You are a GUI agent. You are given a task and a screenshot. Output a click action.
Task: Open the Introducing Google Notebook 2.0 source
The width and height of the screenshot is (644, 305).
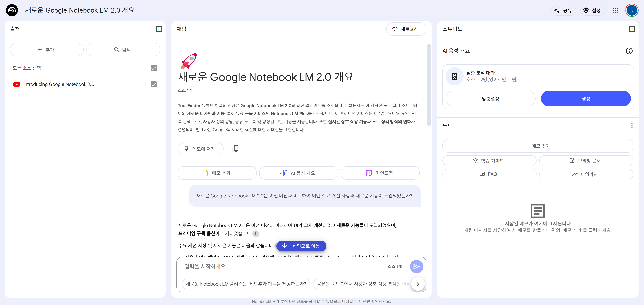pos(59,84)
